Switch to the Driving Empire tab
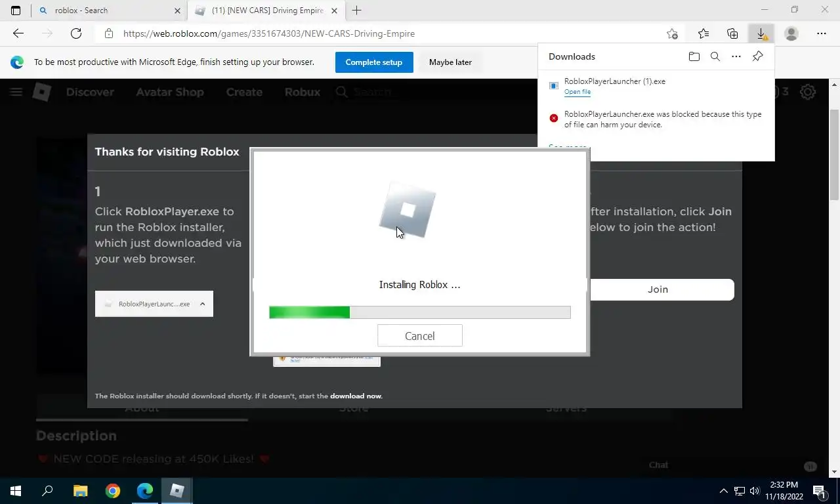840x504 pixels. pos(266,10)
